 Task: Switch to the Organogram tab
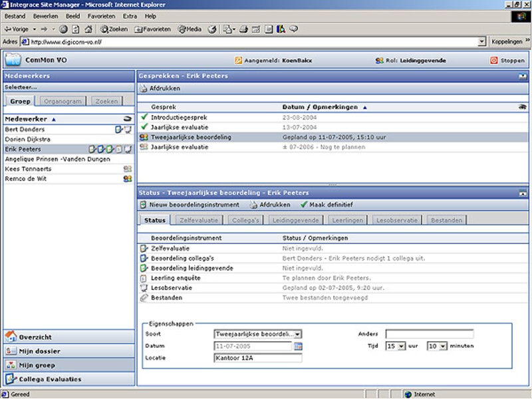point(61,102)
